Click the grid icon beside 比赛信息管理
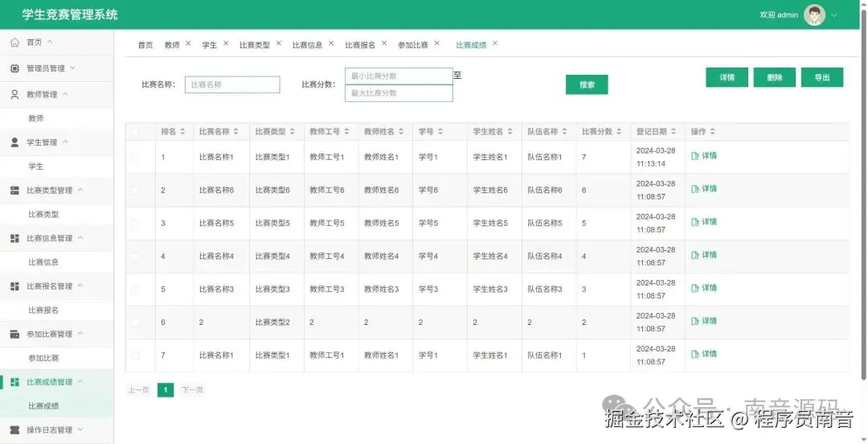Image resolution: width=868 pixels, height=444 pixels. point(15,238)
